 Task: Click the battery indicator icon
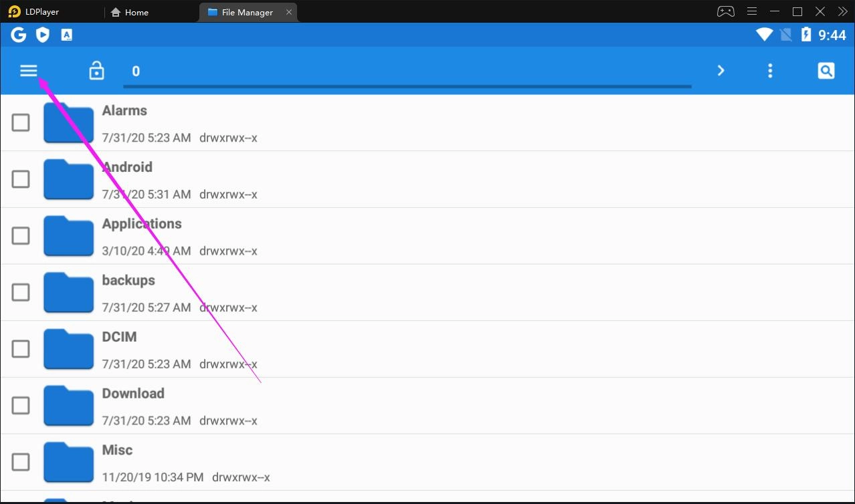coord(807,34)
